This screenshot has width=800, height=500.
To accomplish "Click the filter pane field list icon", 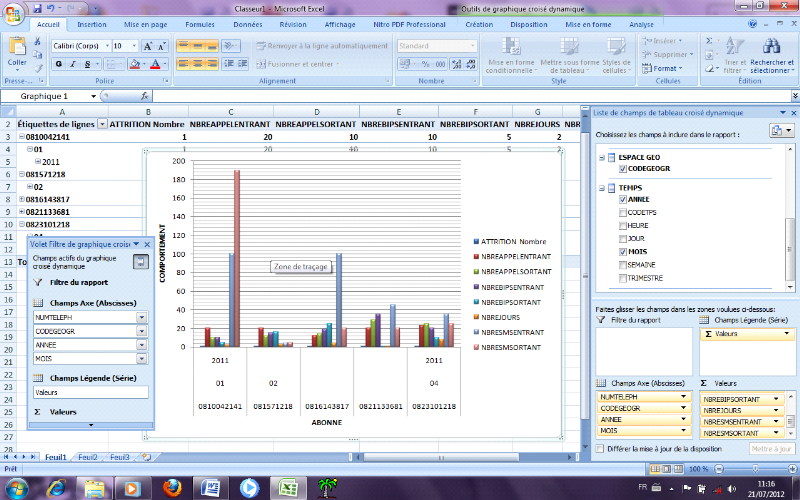I will pyautogui.click(x=142, y=262).
